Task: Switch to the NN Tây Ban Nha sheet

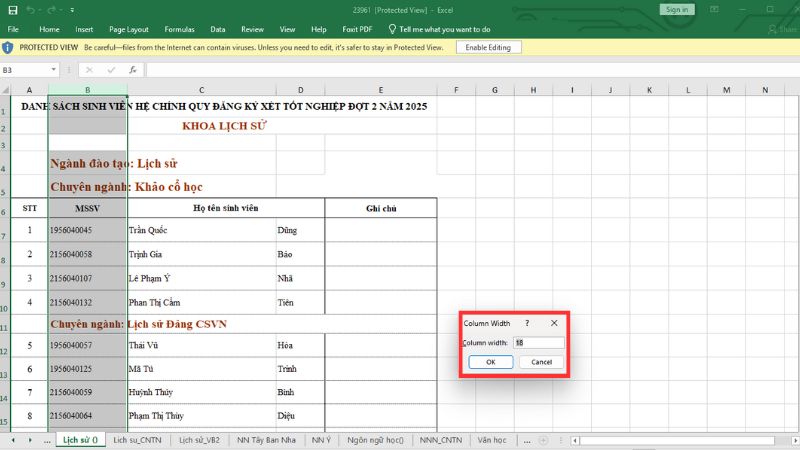Action: (x=266, y=440)
